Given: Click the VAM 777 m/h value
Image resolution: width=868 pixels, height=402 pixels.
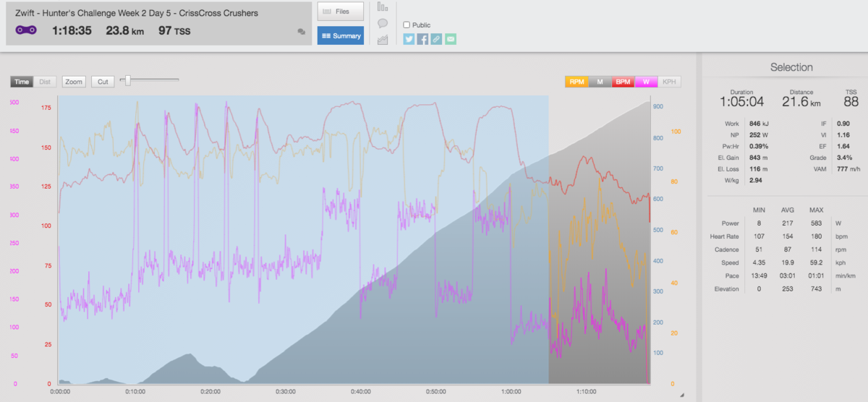Looking at the screenshot, I should tap(848, 168).
